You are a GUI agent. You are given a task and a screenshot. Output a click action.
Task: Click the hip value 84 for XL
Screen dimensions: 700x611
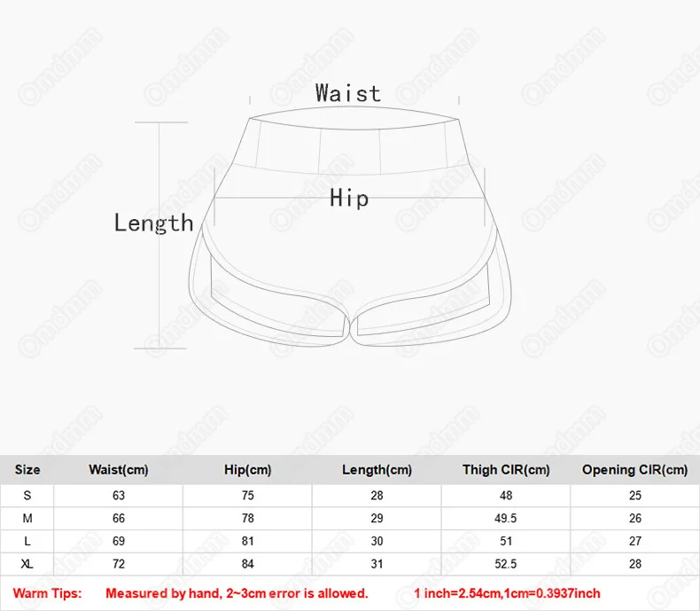point(248,564)
